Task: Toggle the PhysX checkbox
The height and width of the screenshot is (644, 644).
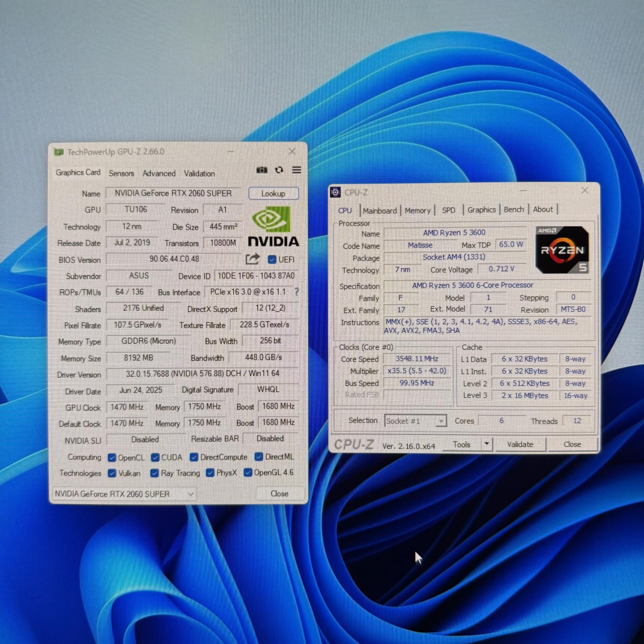Action: pyautogui.click(x=210, y=473)
